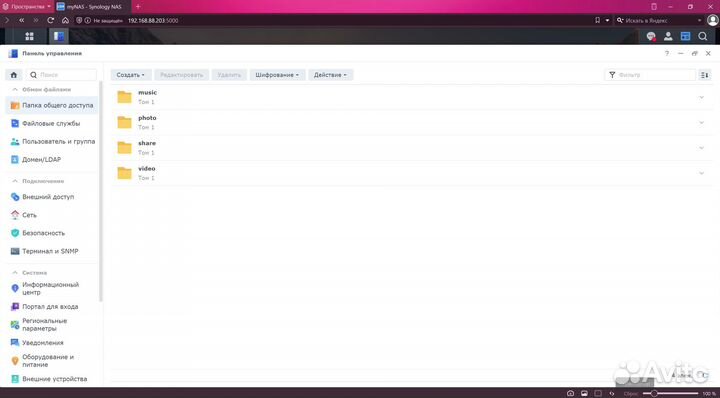Bookmark this page in browser
Screen dimensions: 720x398
(597, 20)
